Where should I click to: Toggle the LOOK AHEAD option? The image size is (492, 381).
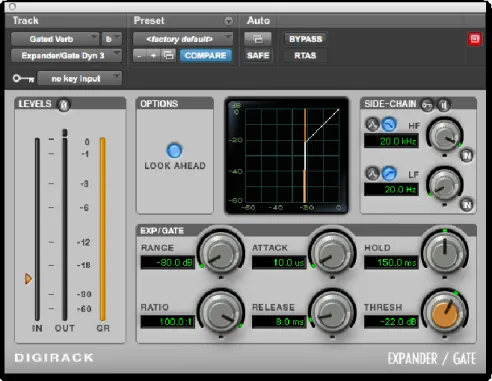174,150
